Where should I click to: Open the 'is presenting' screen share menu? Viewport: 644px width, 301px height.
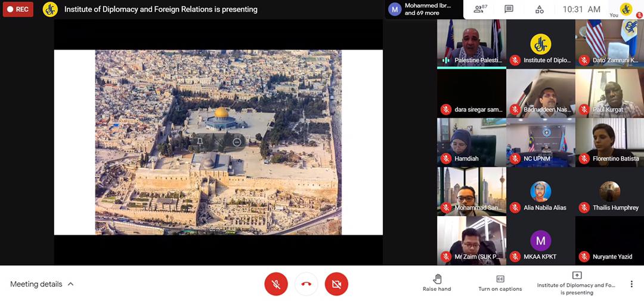[x=576, y=283]
